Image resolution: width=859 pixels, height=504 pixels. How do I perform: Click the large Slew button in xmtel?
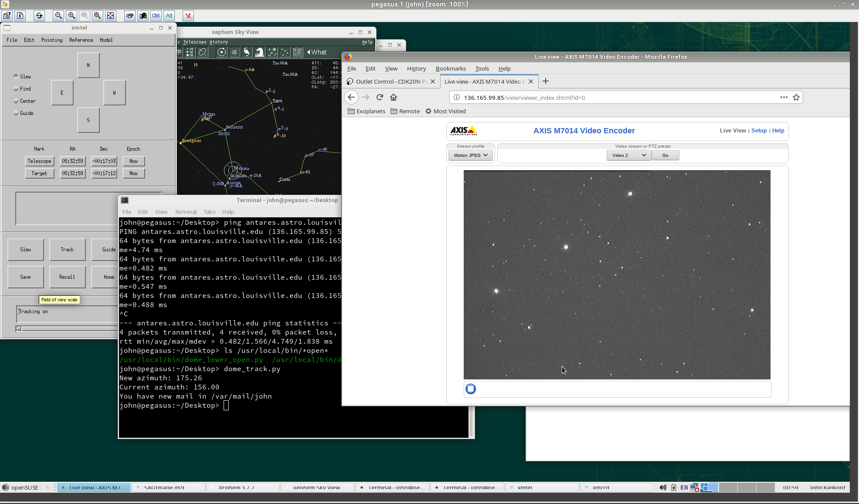pos(26,250)
